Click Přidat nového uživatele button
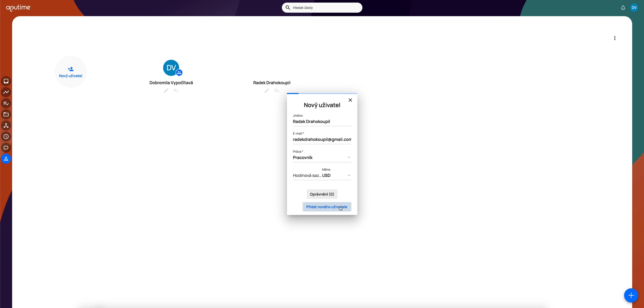Image resolution: width=644 pixels, height=308 pixels. [x=327, y=207]
